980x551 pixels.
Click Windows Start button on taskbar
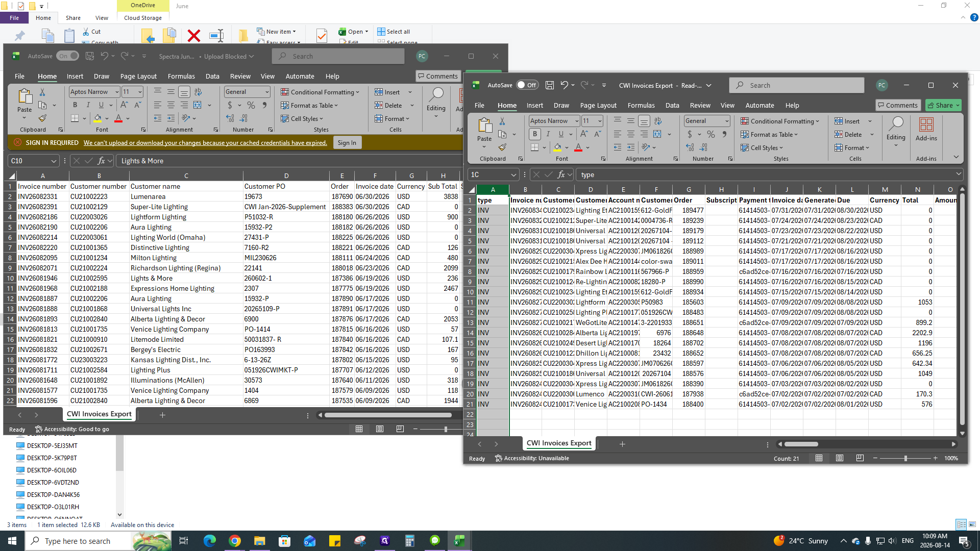click(x=12, y=541)
